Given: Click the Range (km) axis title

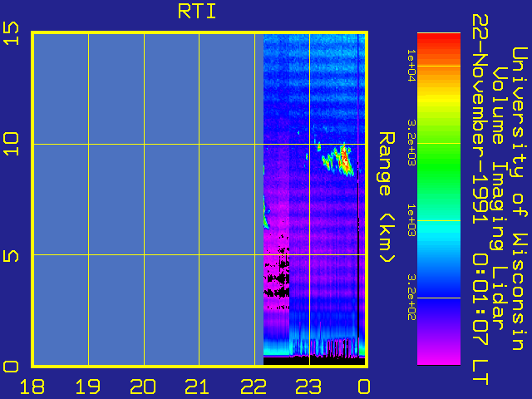Looking at the screenshot, I should [387, 198].
